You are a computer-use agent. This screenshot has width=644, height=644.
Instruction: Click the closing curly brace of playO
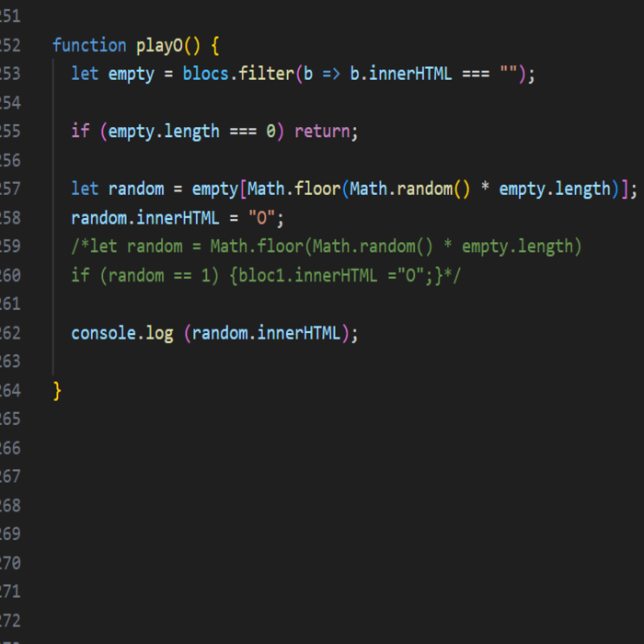[x=57, y=390]
